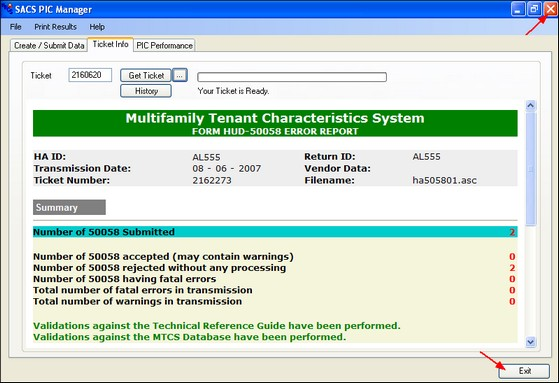Select the Ticket Info tab

click(111, 44)
